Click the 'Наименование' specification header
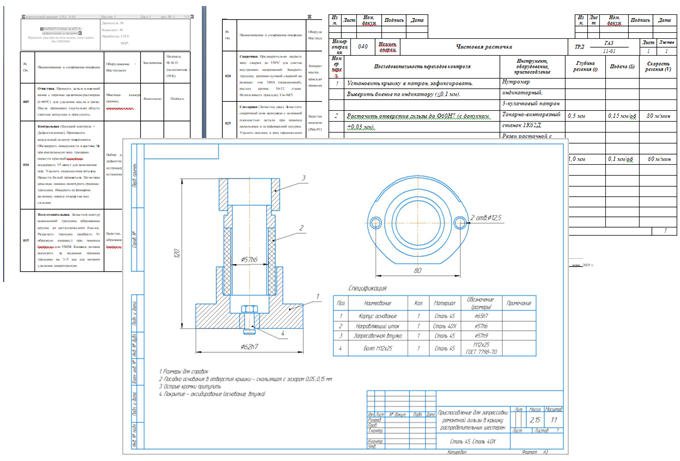 point(378,303)
